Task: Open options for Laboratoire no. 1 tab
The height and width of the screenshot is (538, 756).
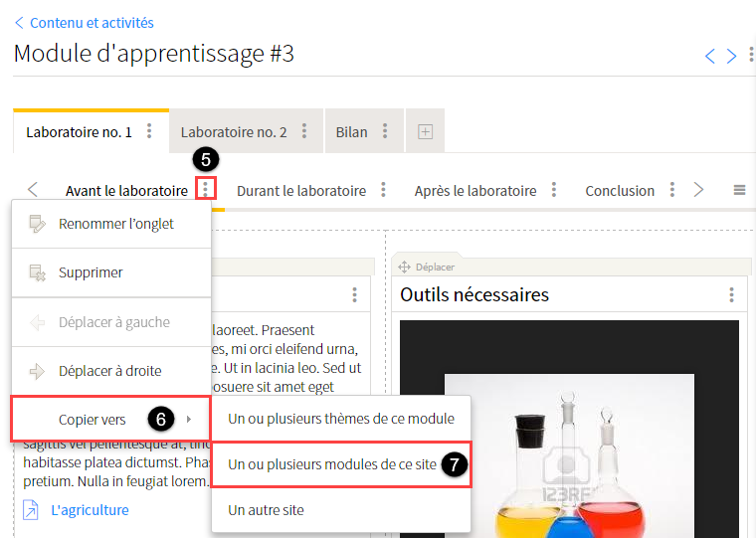Action: pyautogui.click(x=149, y=131)
